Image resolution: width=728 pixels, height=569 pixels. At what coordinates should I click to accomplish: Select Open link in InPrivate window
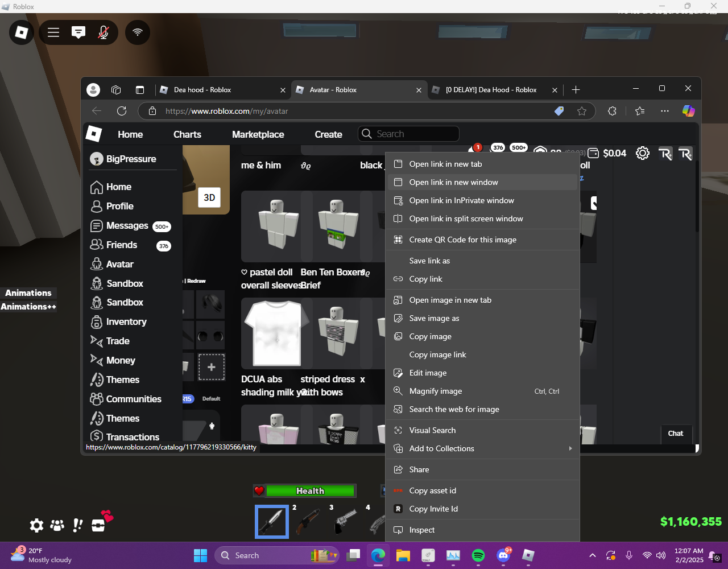point(482,200)
